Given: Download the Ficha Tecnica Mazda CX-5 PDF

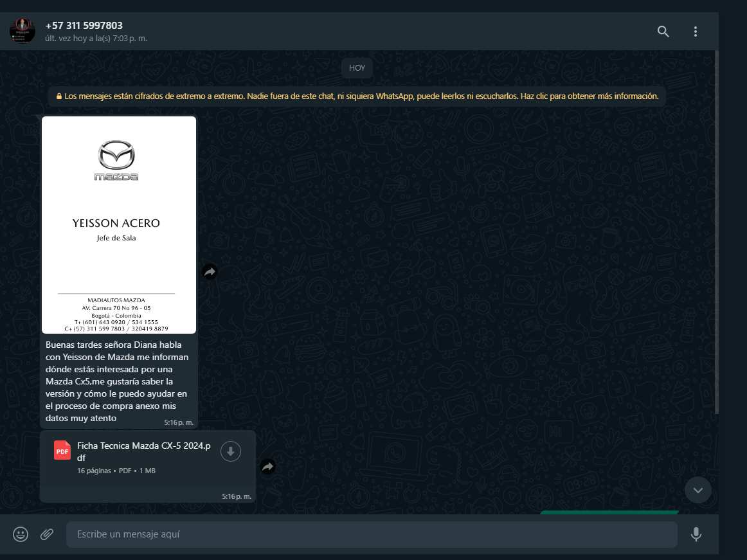Looking at the screenshot, I should [x=231, y=451].
